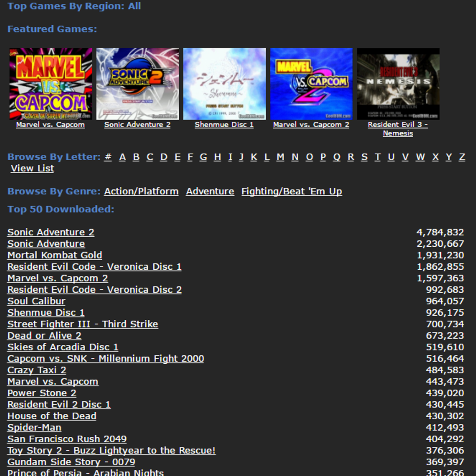476x476 pixels.
Task: Open the Resident Evil 3 - Nemesis caption link
Action: point(398,129)
